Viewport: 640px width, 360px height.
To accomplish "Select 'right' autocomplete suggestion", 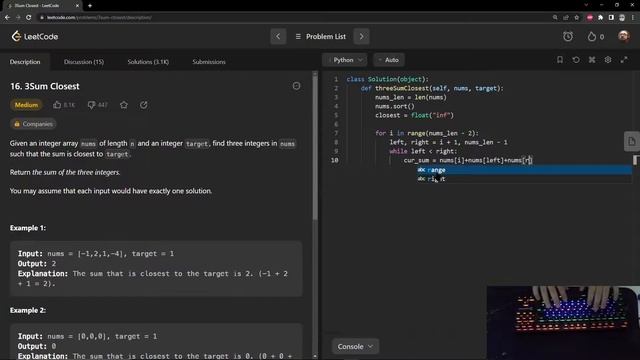I will tap(524, 179).
